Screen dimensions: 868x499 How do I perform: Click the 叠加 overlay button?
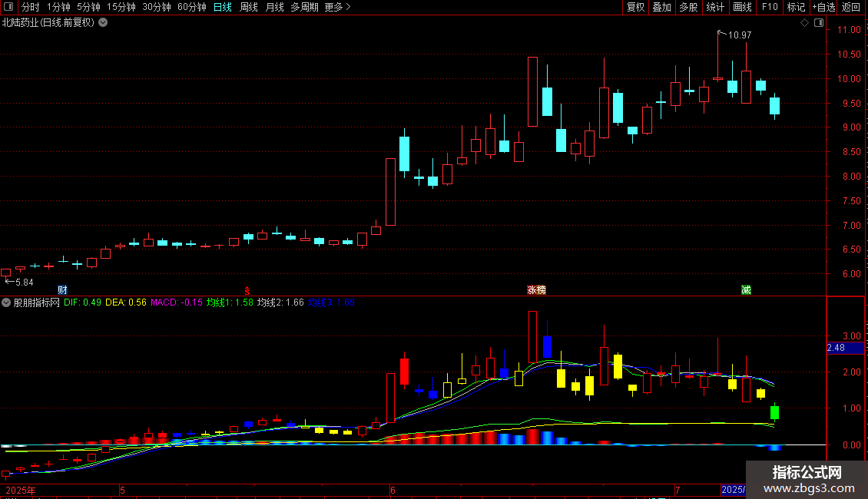click(661, 7)
